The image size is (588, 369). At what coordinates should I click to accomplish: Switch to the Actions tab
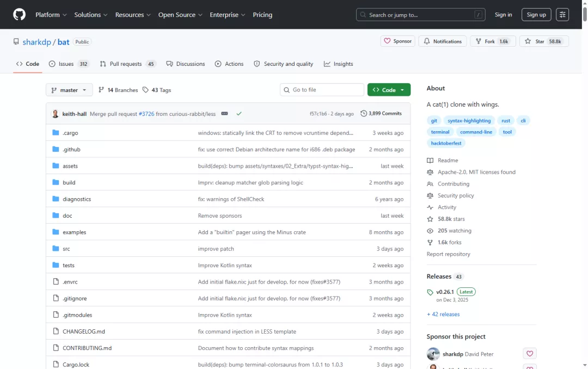coord(229,64)
